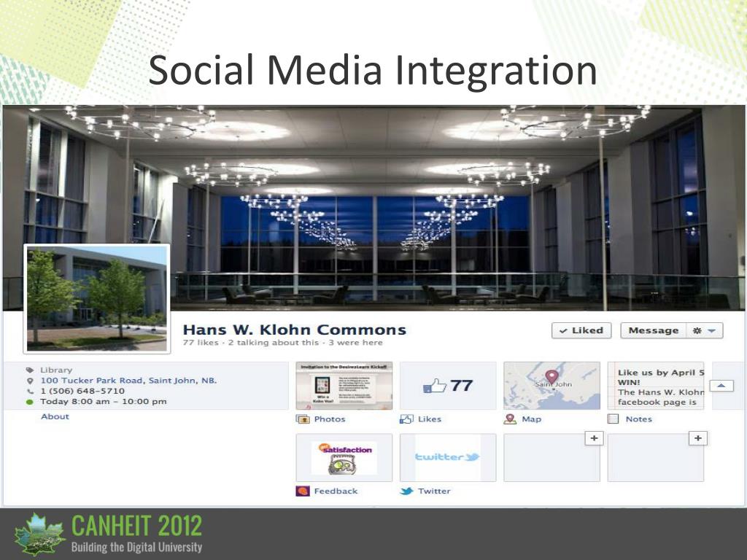747x560 pixels.
Task: Click the phone icon by the number
Action: (x=30, y=392)
